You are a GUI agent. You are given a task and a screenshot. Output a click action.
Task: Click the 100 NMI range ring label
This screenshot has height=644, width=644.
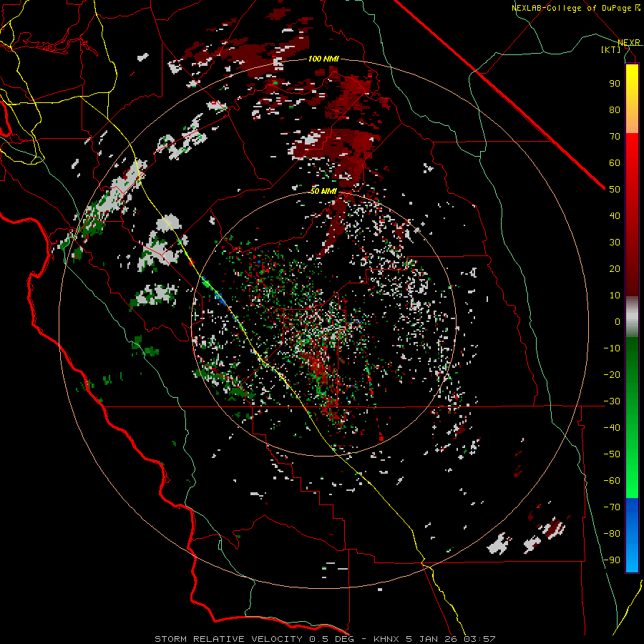pyautogui.click(x=323, y=59)
